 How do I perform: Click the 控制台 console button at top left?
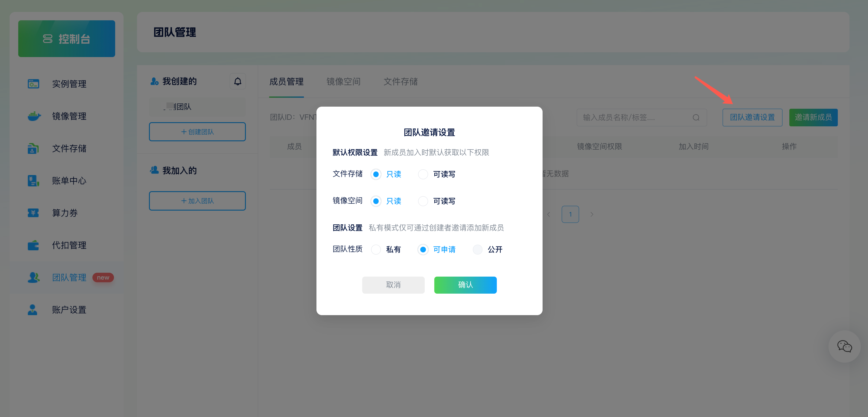(x=66, y=38)
